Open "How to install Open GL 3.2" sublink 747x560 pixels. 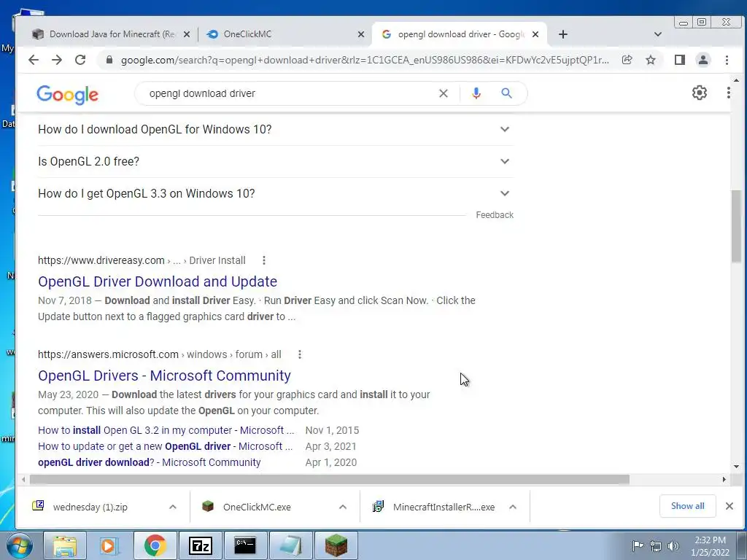pyautogui.click(x=166, y=430)
